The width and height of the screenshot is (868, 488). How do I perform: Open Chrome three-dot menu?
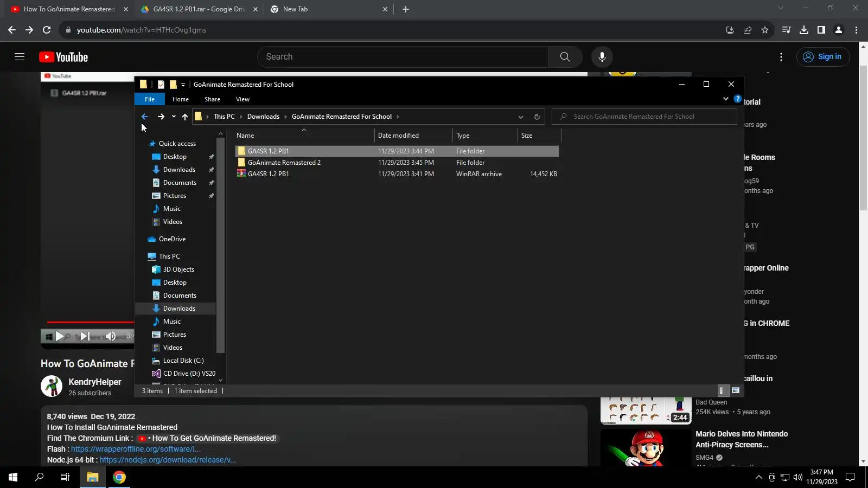click(856, 30)
